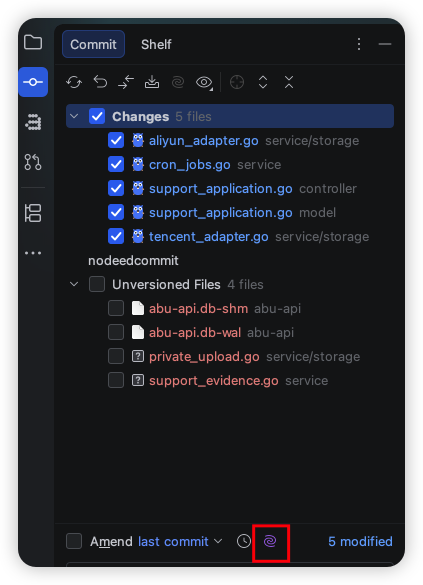Click the Shelve changes download icon
Viewport: 423px width, 585px height.
tap(152, 82)
